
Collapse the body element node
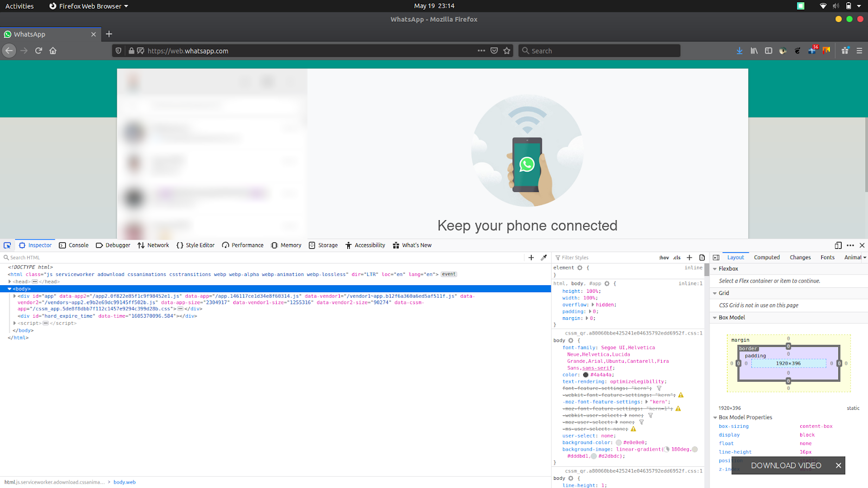click(10, 289)
